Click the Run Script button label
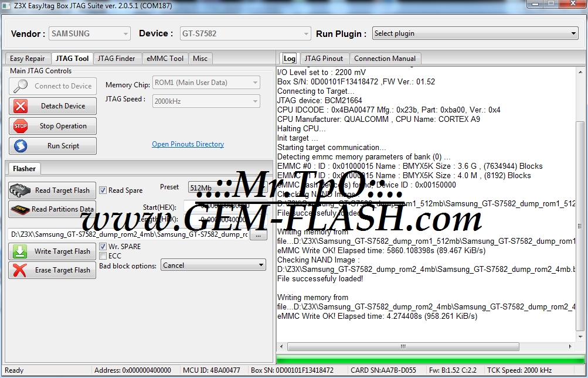The image size is (588, 378). pyautogui.click(x=63, y=146)
